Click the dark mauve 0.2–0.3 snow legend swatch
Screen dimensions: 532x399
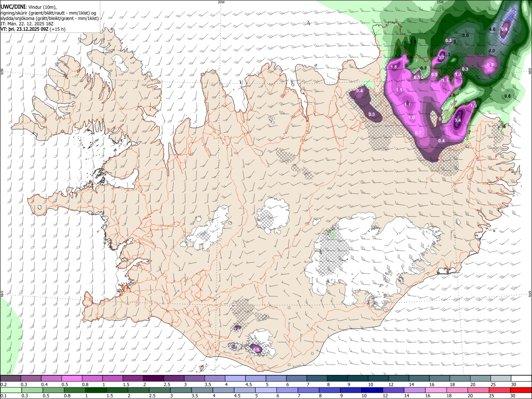[10, 378]
